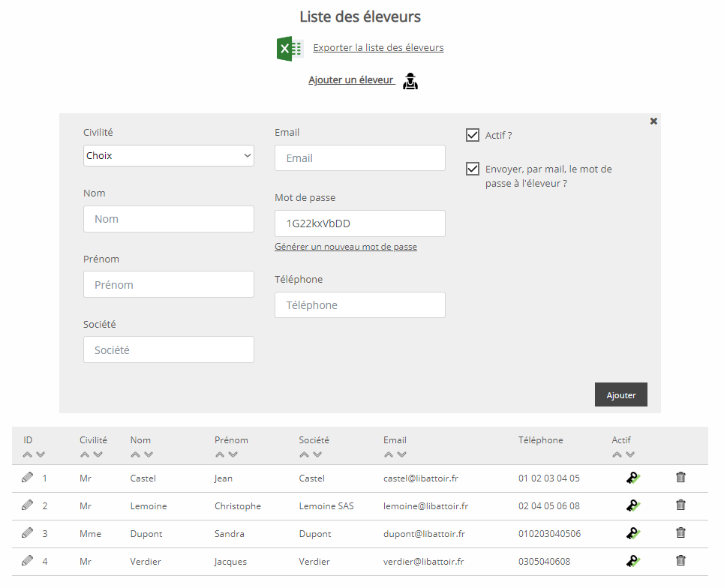Sort the Nom column descending
The image size is (724, 588).
pos(149,454)
